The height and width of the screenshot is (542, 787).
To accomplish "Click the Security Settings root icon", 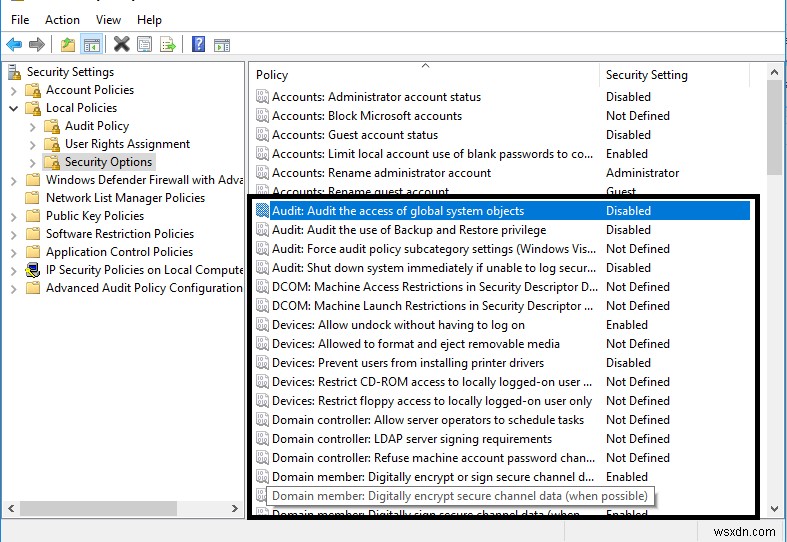I will [x=15, y=72].
